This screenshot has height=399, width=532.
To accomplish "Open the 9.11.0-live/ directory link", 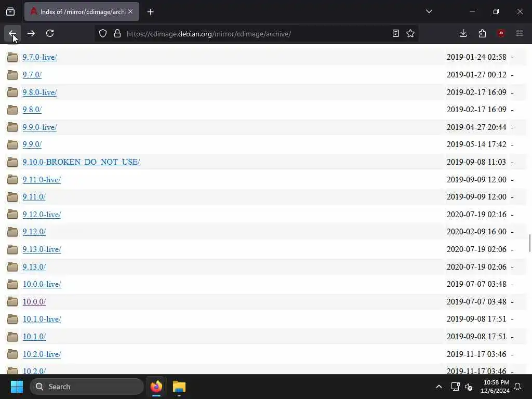I will pyautogui.click(x=42, y=179).
